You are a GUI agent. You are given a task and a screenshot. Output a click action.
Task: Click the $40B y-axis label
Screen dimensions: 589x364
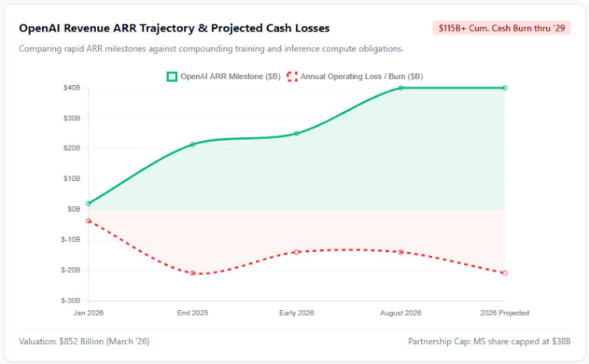point(72,88)
